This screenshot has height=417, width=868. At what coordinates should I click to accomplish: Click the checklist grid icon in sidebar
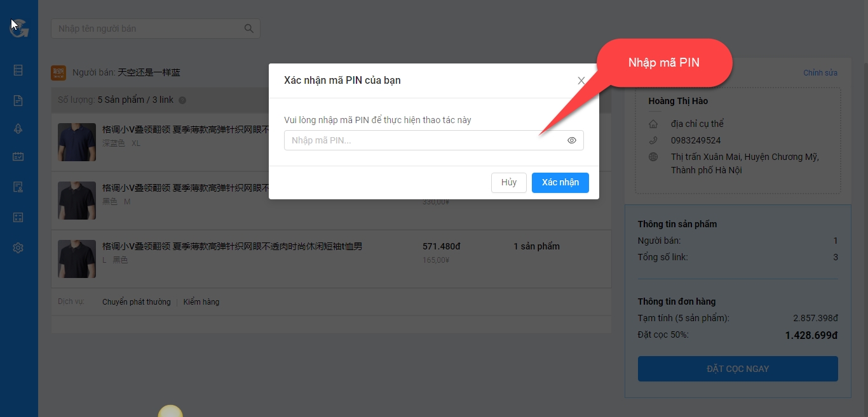tap(18, 218)
